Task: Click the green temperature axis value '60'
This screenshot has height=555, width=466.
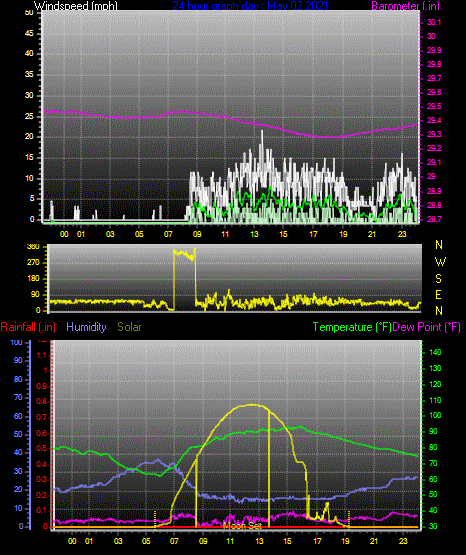Action: (433, 479)
